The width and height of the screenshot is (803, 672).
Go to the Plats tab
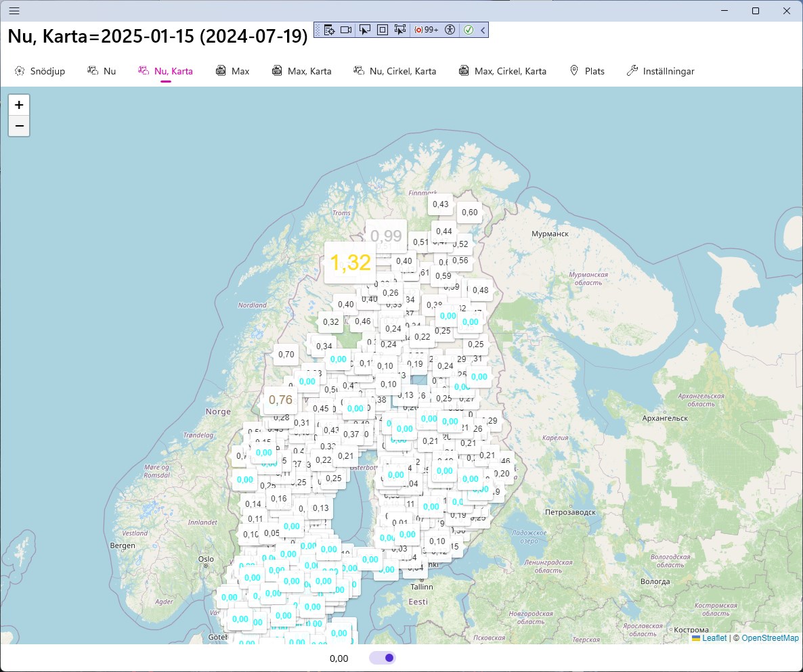point(587,71)
